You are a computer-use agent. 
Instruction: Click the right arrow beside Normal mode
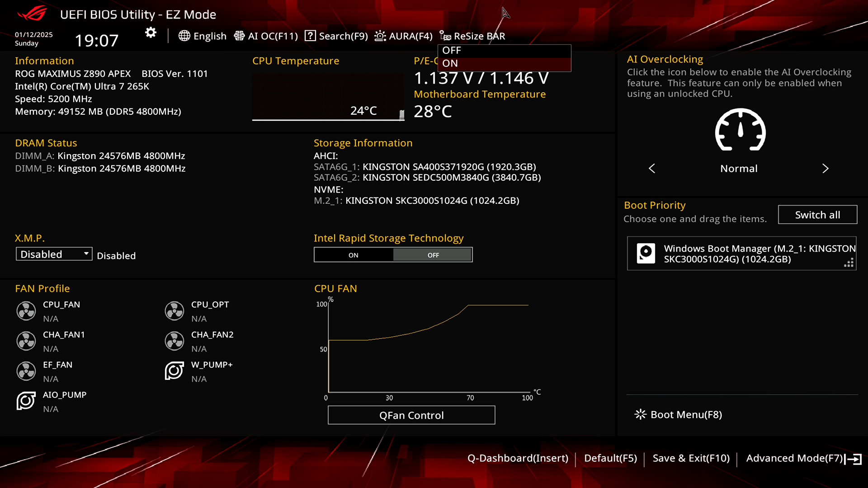(826, 169)
